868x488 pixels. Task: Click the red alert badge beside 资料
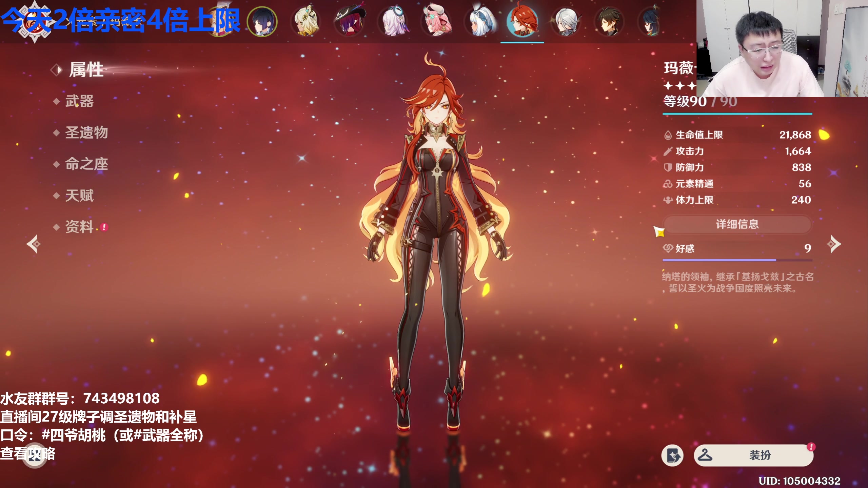pyautogui.click(x=104, y=227)
